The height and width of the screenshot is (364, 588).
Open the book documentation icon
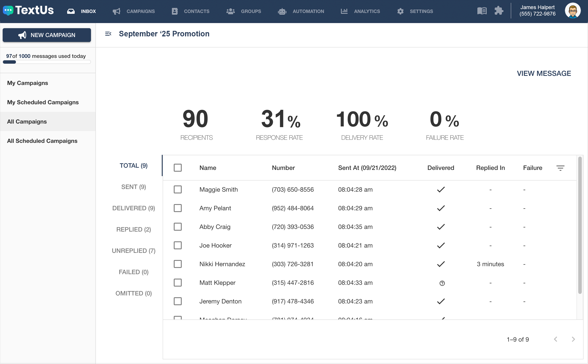482,11
